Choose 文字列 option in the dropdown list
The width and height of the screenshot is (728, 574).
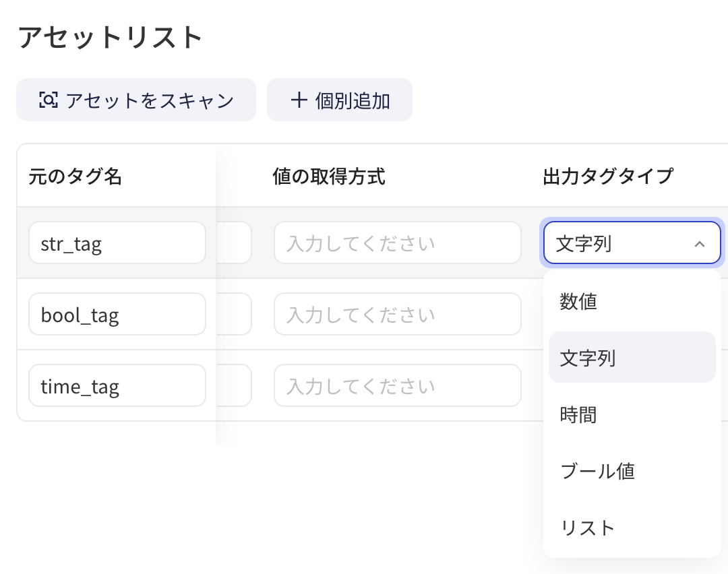tap(632, 357)
